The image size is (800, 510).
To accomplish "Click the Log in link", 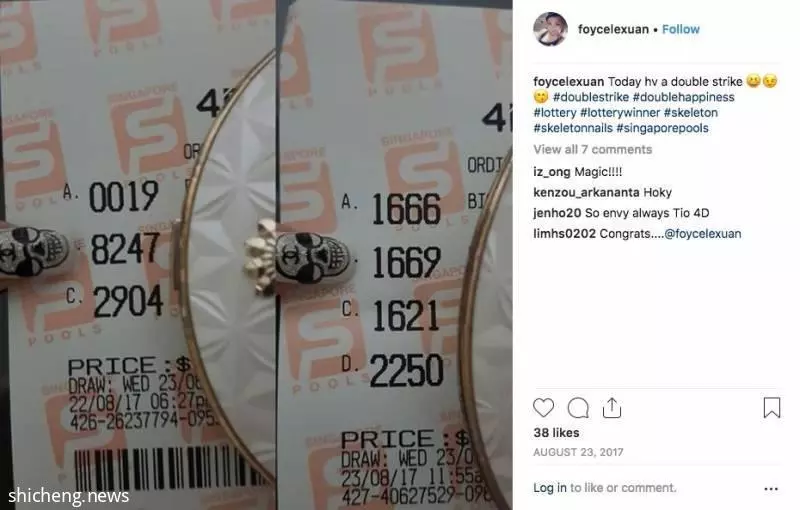I will 550,488.
